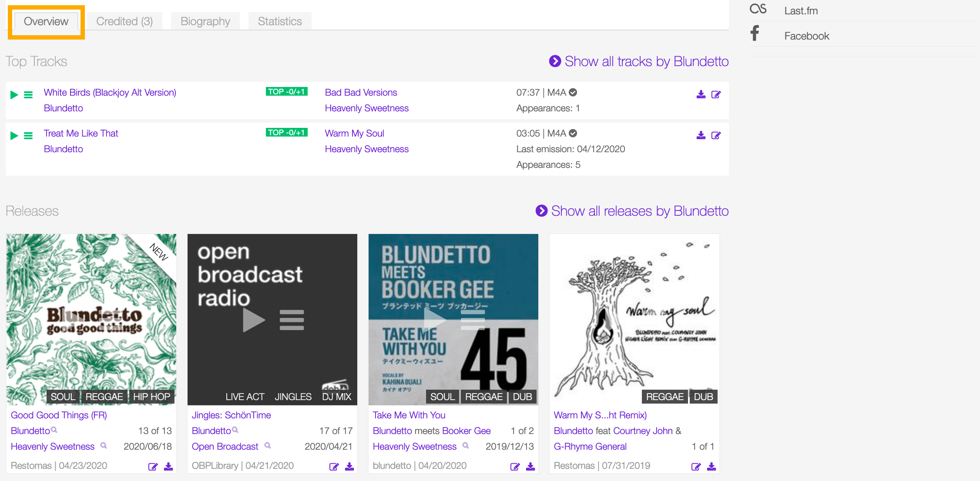This screenshot has height=481, width=980.
Task: Edit the Warm My Soul remix release
Action: [696, 467]
